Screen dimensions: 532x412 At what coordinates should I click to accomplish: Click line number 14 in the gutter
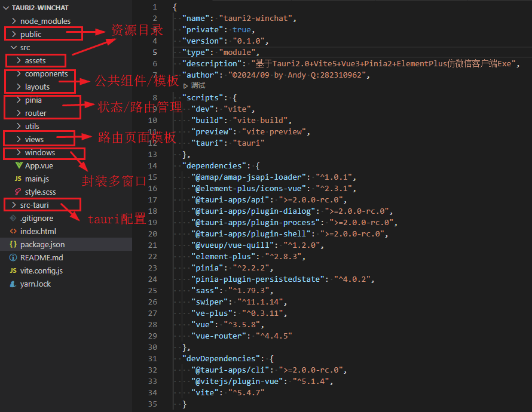pos(153,165)
